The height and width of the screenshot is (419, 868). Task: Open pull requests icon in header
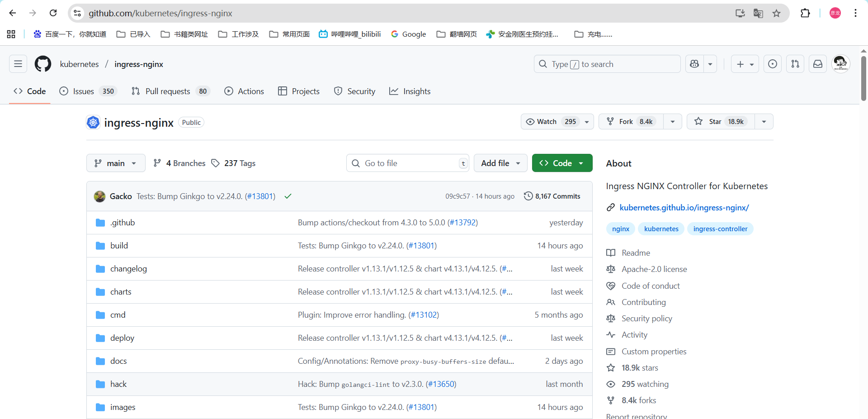pyautogui.click(x=795, y=64)
